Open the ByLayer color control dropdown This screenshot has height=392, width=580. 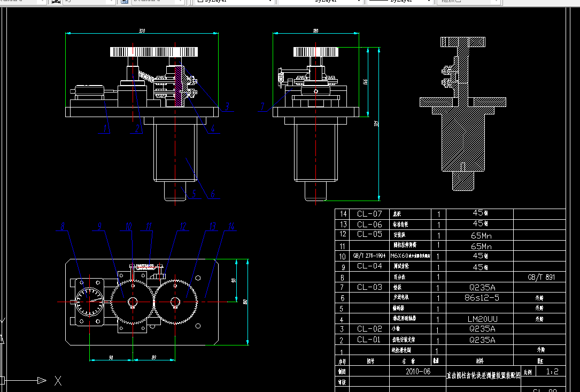click(235, 2)
